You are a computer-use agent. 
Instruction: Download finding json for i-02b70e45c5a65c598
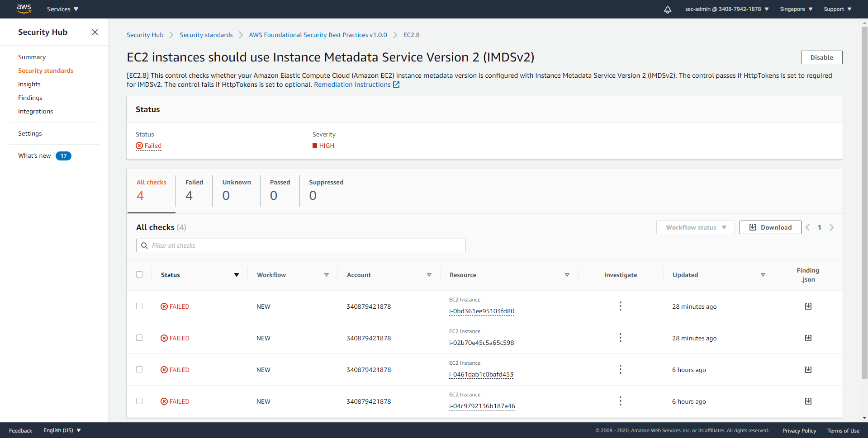point(808,338)
